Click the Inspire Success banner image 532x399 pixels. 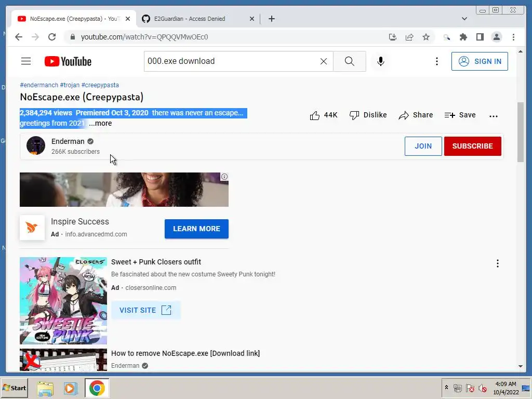(124, 190)
